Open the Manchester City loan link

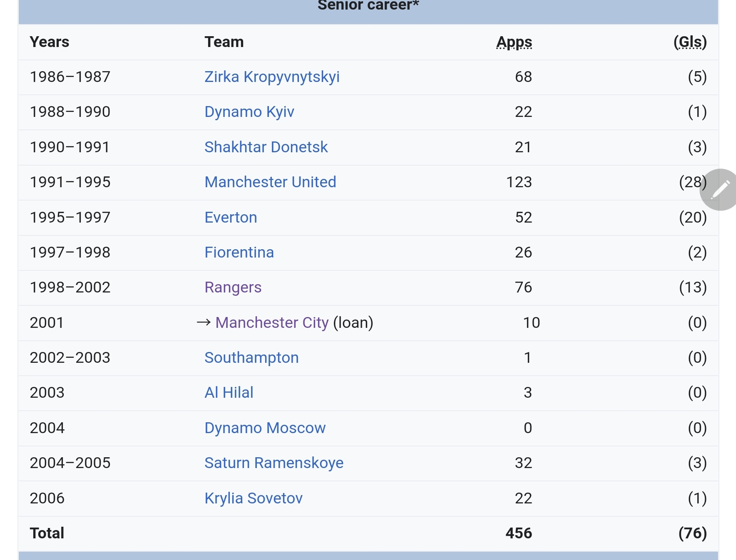[272, 323]
